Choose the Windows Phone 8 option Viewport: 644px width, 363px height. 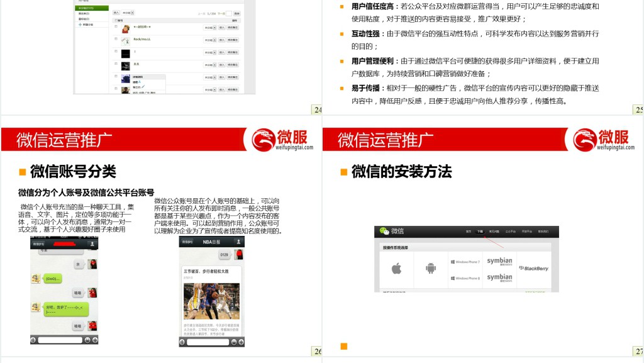coord(465,279)
